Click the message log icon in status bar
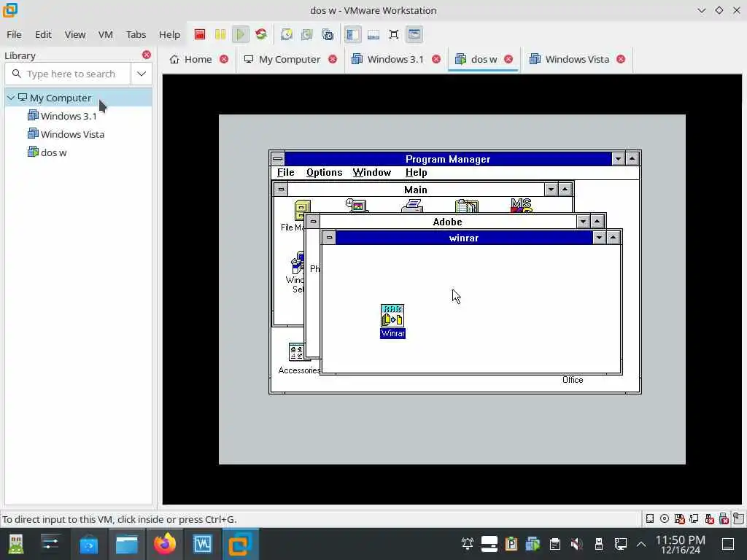Viewport: 747px width, 560px height. coord(739,518)
